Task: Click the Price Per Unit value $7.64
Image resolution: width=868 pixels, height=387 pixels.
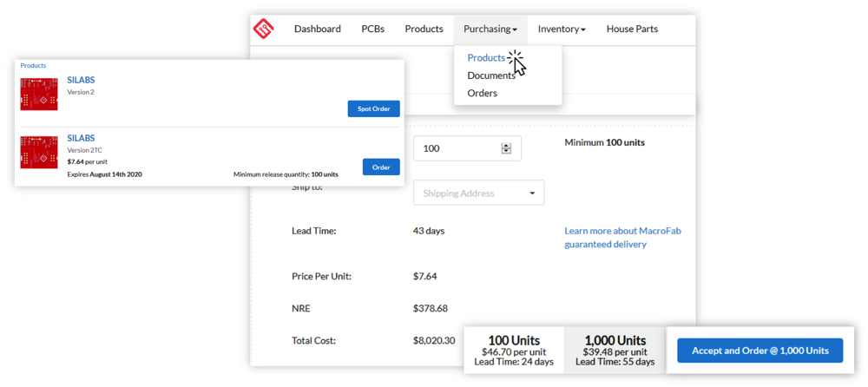Action: point(425,276)
